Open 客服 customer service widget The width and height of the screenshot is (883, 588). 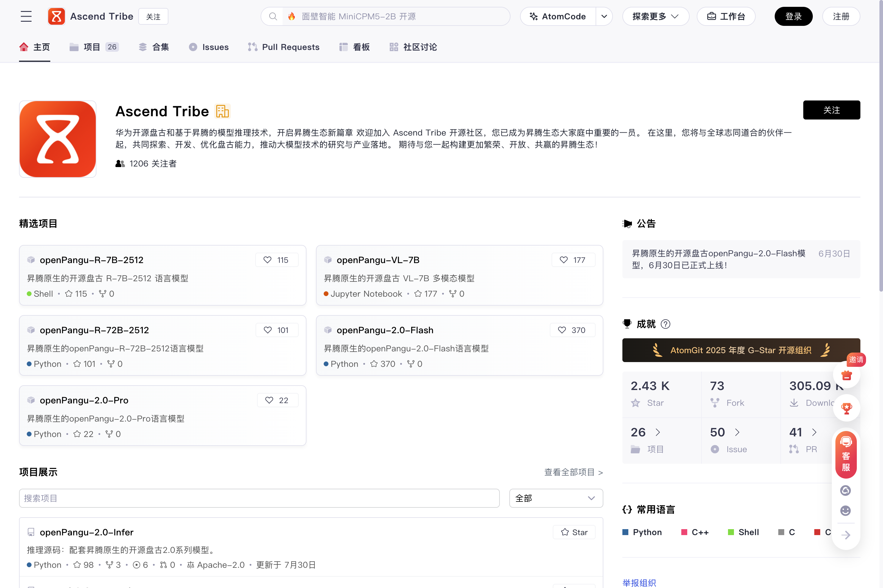(846, 454)
